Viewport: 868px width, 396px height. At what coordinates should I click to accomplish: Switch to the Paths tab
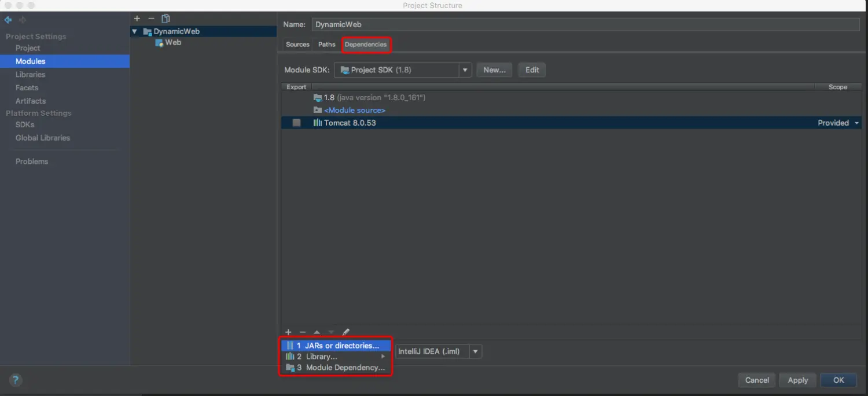click(x=327, y=45)
